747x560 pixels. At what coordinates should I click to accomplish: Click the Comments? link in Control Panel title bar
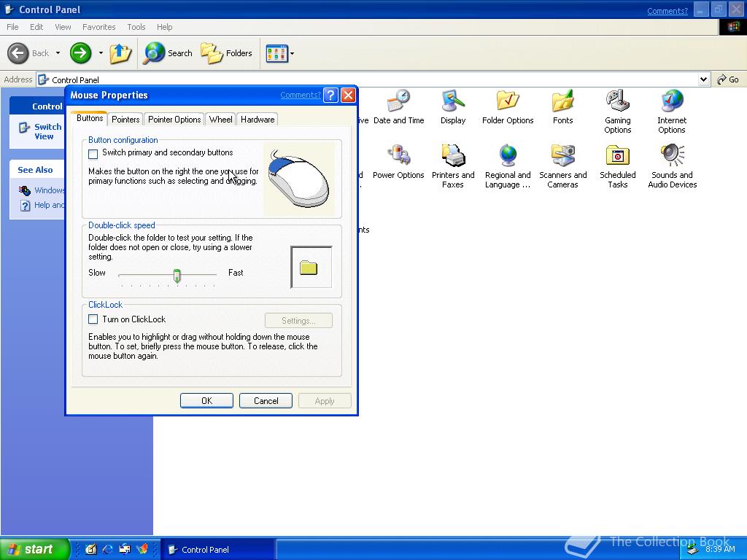click(x=667, y=11)
